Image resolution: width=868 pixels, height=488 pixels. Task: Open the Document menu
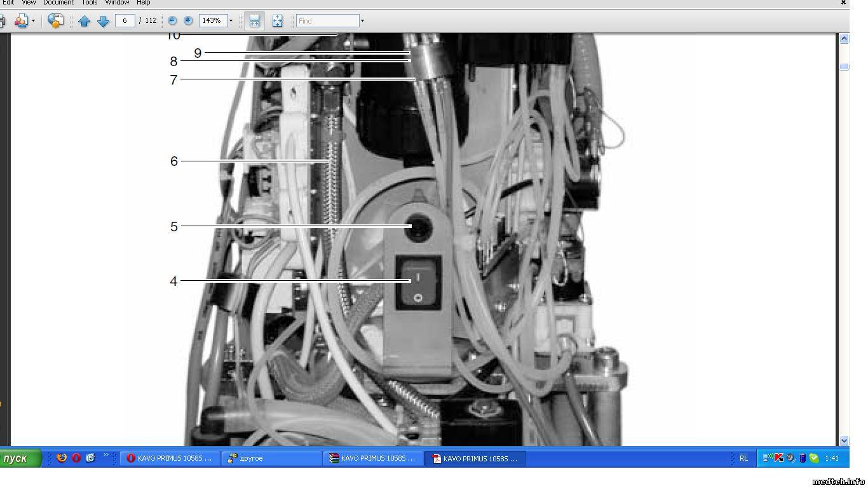pyautogui.click(x=58, y=3)
